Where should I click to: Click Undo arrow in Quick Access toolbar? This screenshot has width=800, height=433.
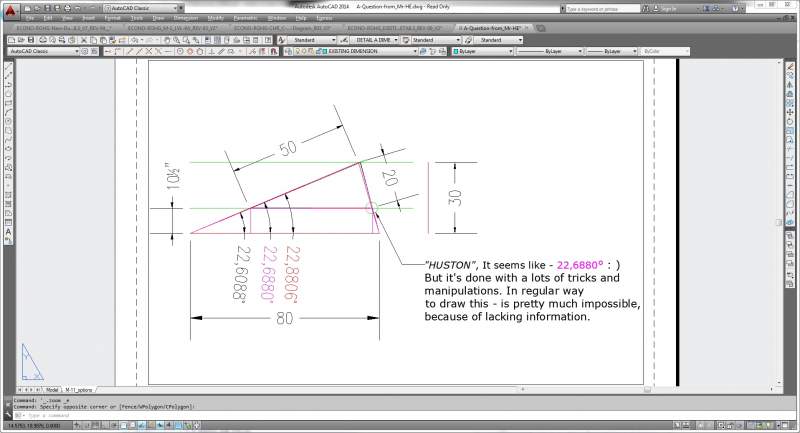(78, 8)
